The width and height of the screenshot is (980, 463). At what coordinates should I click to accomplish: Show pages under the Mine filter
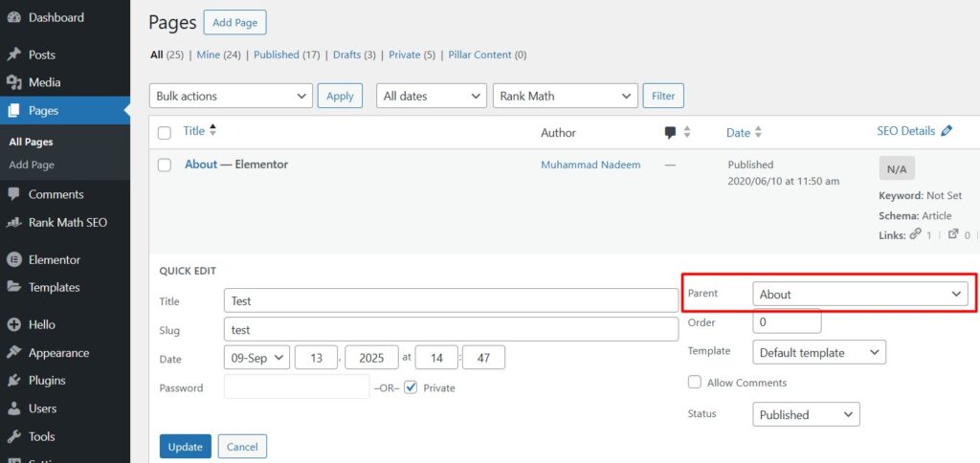point(209,55)
